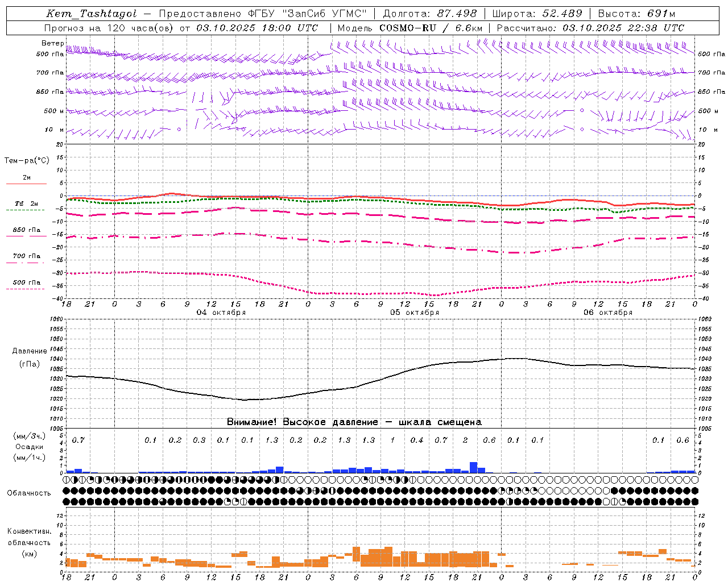The height and width of the screenshot is (582, 728).
Task: Click the Облачность panel label
Action: point(29,493)
